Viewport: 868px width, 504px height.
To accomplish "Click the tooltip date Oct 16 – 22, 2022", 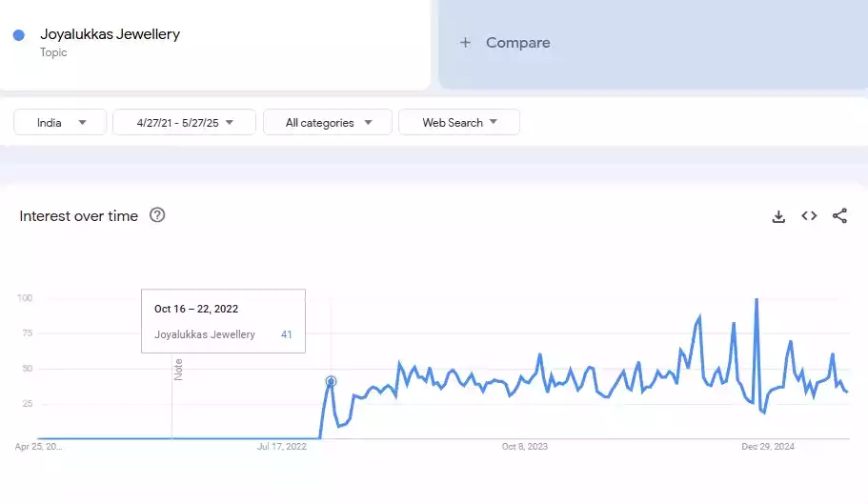I will coord(196,309).
